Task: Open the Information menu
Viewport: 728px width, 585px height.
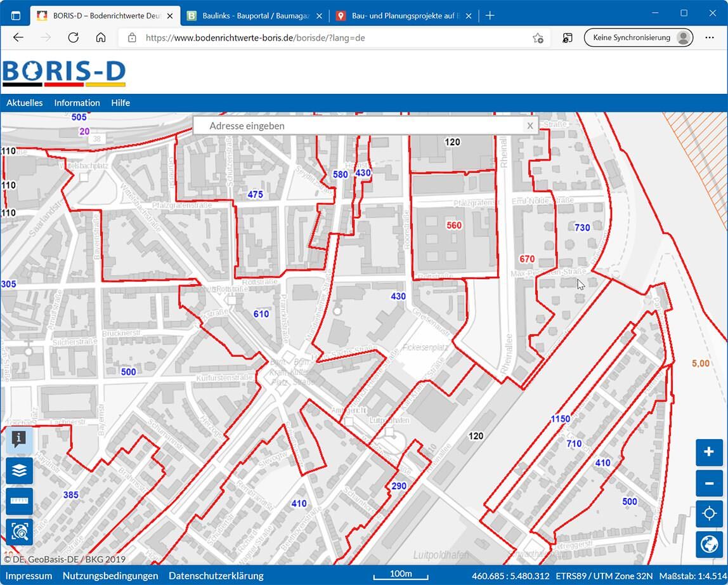Action: click(77, 103)
